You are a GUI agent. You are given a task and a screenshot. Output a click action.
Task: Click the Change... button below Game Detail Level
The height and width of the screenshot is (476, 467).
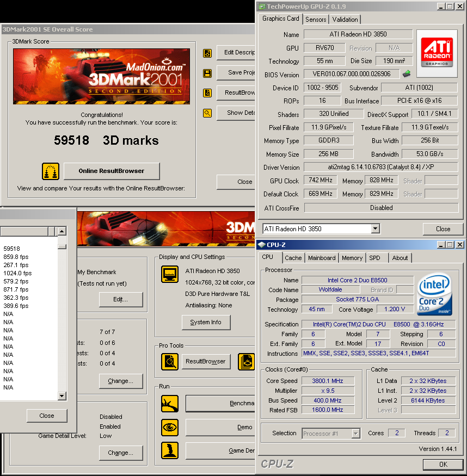click(x=120, y=453)
